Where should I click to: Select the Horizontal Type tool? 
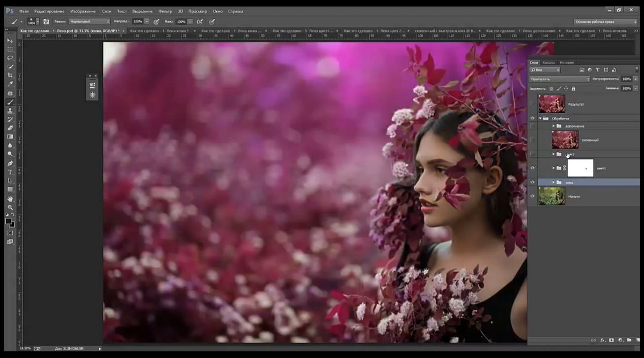(10, 172)
